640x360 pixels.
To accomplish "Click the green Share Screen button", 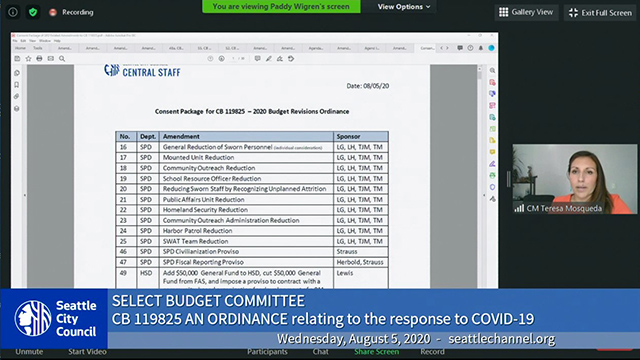I will tap(376, 351).
